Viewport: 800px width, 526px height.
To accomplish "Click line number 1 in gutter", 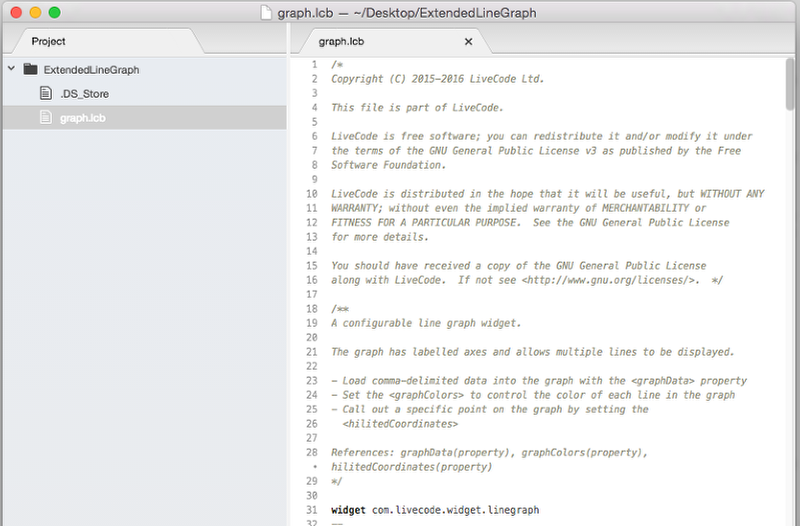I will pyautogui.click(x=314, y=64).
